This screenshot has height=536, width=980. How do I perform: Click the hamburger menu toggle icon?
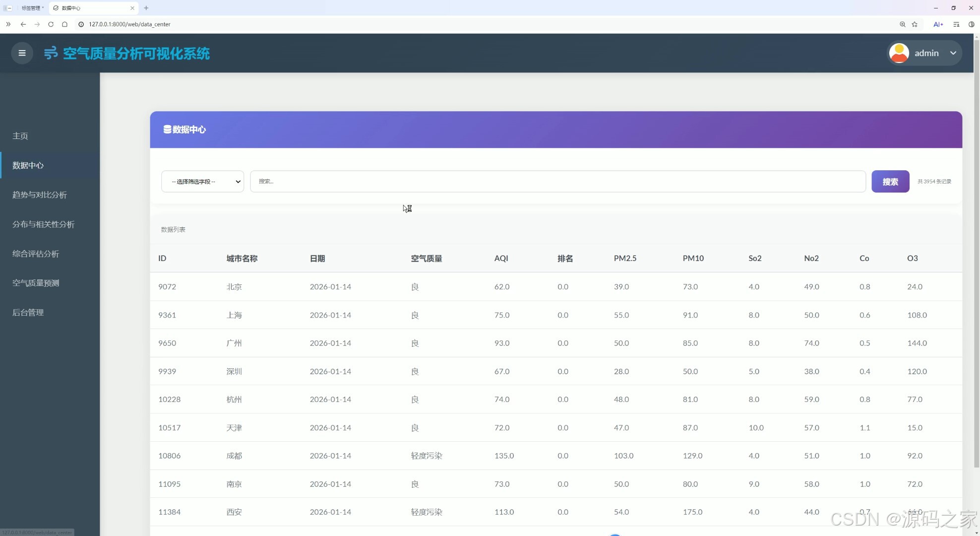(22, 53)
